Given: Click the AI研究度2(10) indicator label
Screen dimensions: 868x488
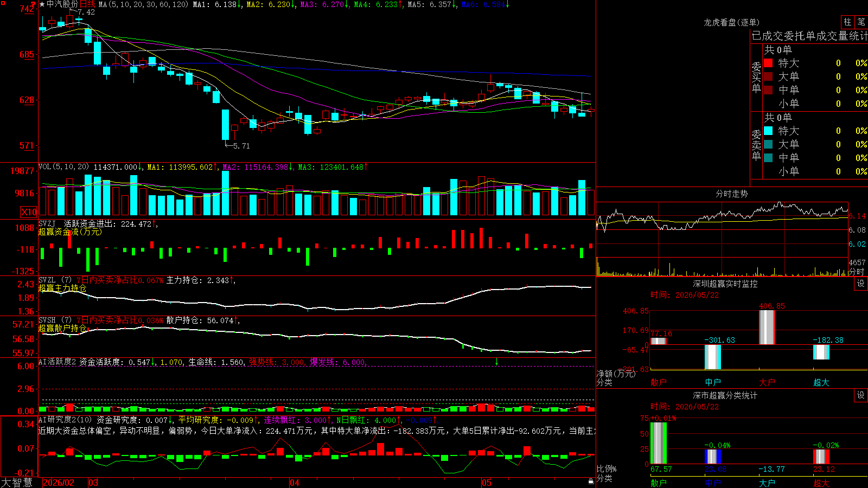Looking at the screenshot, I should [65, 420].
